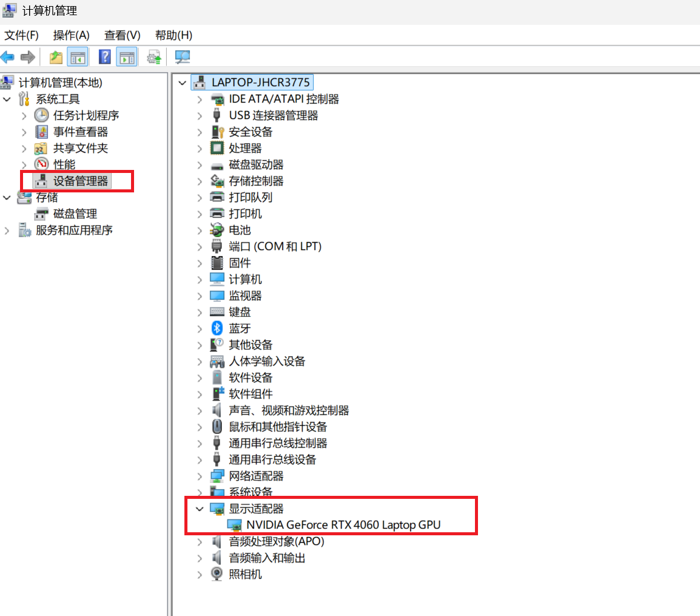The image size is (700, 616).
Task: Select 监视器 device category
Action: 245,296
